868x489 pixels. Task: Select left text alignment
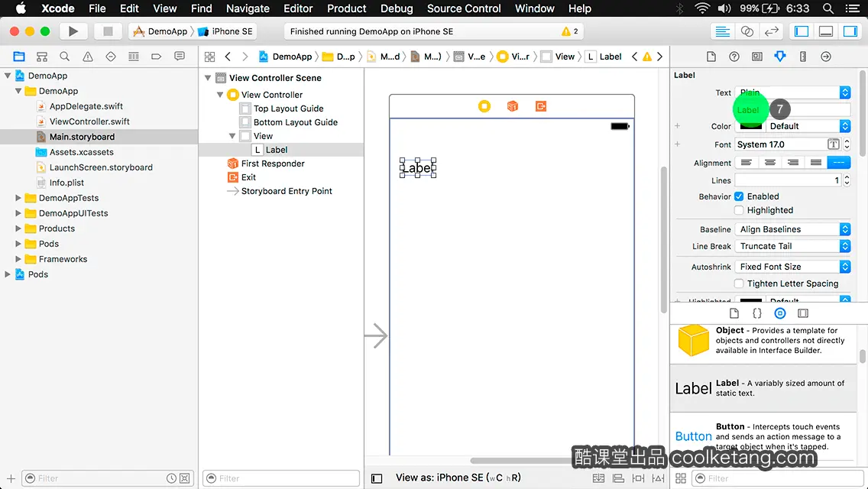click(747, 162)
